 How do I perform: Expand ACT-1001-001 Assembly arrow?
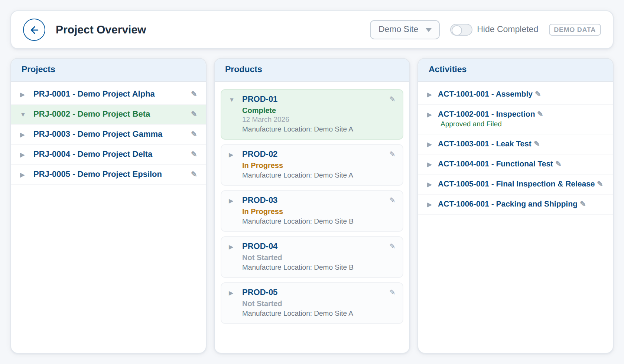429,95
